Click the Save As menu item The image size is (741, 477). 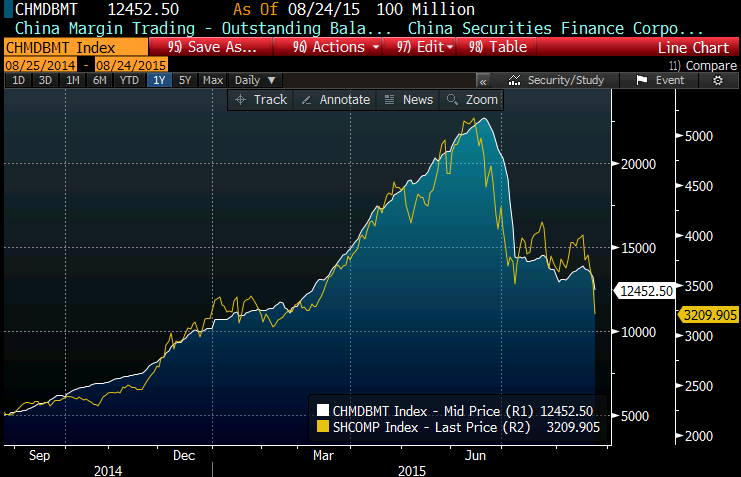213,47
